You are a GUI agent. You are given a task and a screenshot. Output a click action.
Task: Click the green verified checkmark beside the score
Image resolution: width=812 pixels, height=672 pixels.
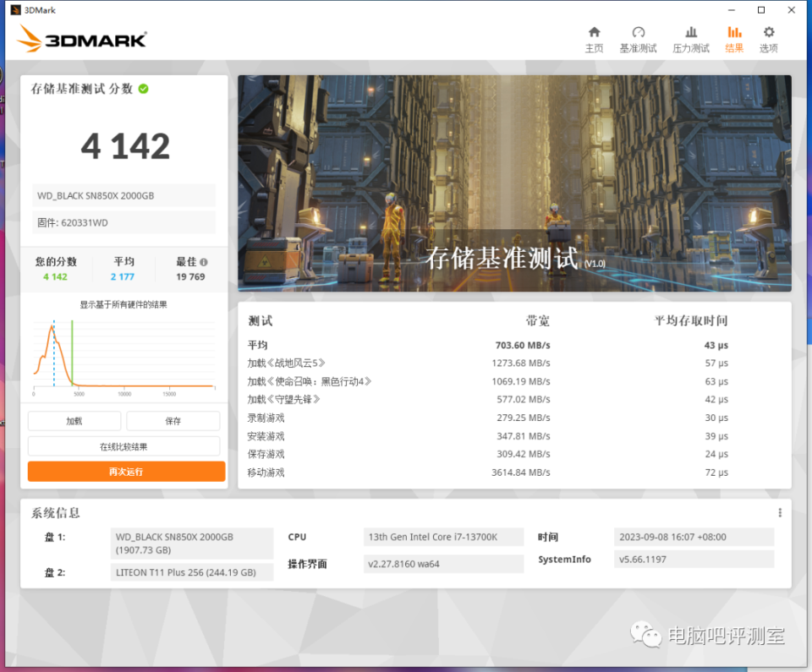(x=144, y=89)
